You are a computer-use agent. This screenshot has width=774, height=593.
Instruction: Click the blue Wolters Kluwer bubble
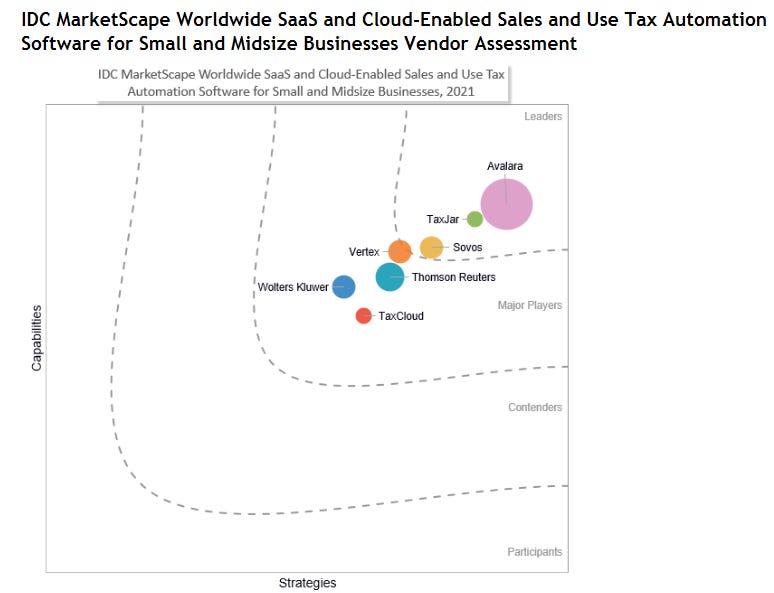(x=344, y=287)
